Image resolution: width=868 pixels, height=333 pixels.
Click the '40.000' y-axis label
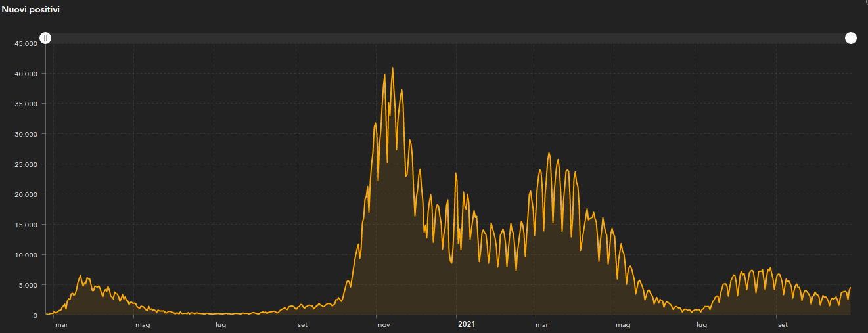tap(26, 74)
